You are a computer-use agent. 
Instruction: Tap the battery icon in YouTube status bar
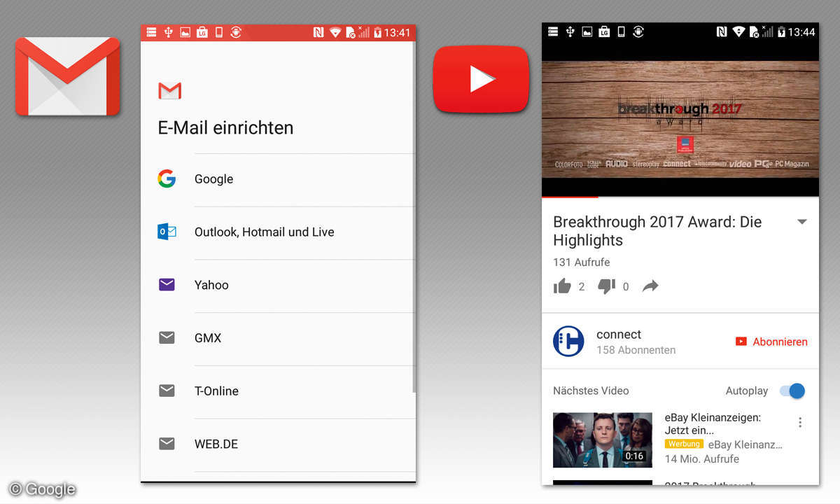tap(781, 32)
